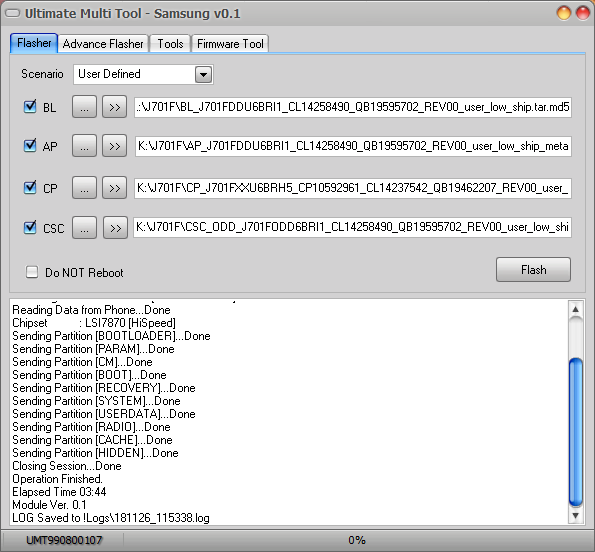This screenshot has width=595, height=552.
Task: Click the >> button in CP row
Action: [x=114, y=188]
